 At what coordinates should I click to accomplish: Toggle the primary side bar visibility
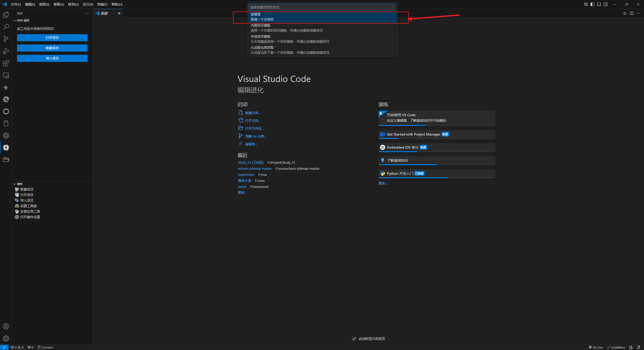click(x=592, y=4)
